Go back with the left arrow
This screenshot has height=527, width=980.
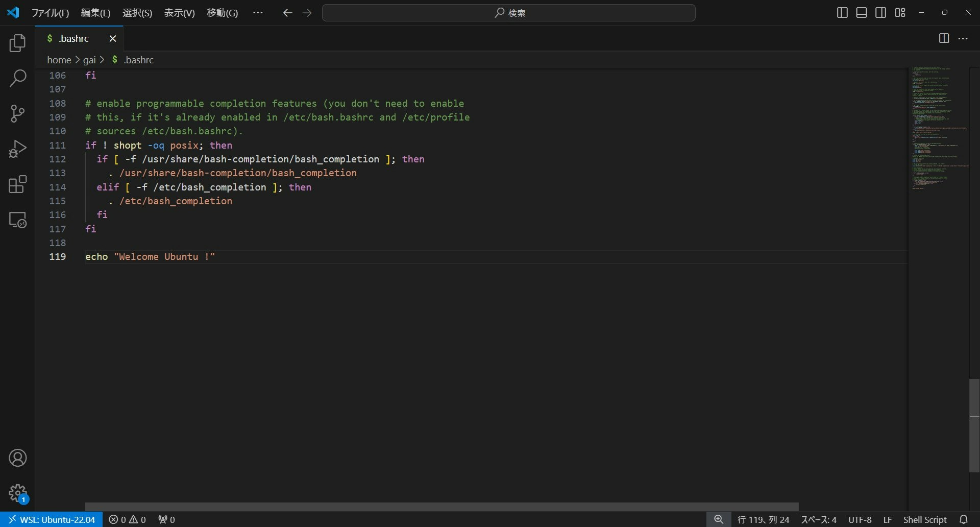[x=287, y=13]
